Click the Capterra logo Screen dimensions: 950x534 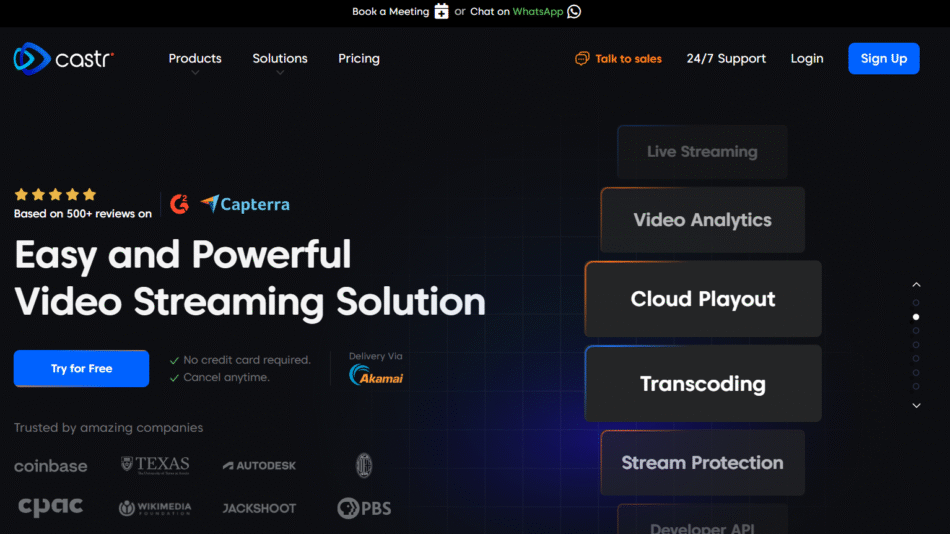pos(245,204)
